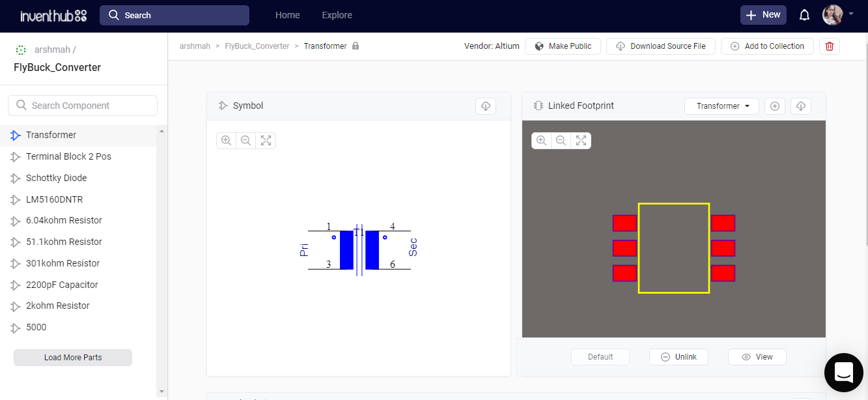Click the arshmah owner name in sidebar
Viewport: 868px width, 400px height.
(52, 50)
